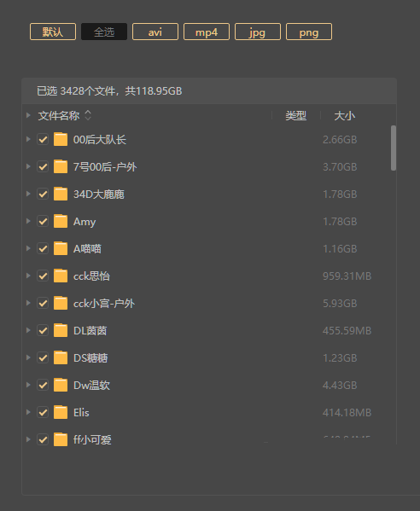This screenshot has height=511, width=420.
Task: Deselect the DS糖糖 checkbox
Action: (43, 357)
